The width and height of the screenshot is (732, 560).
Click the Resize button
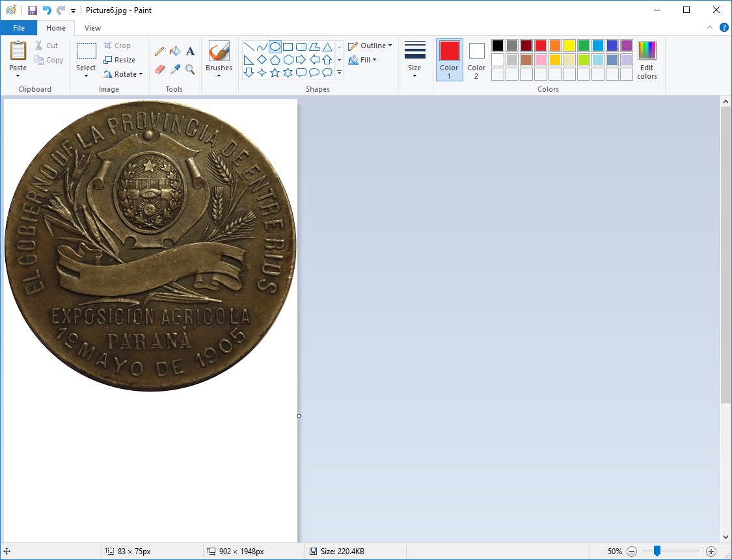tap(120, 60)
